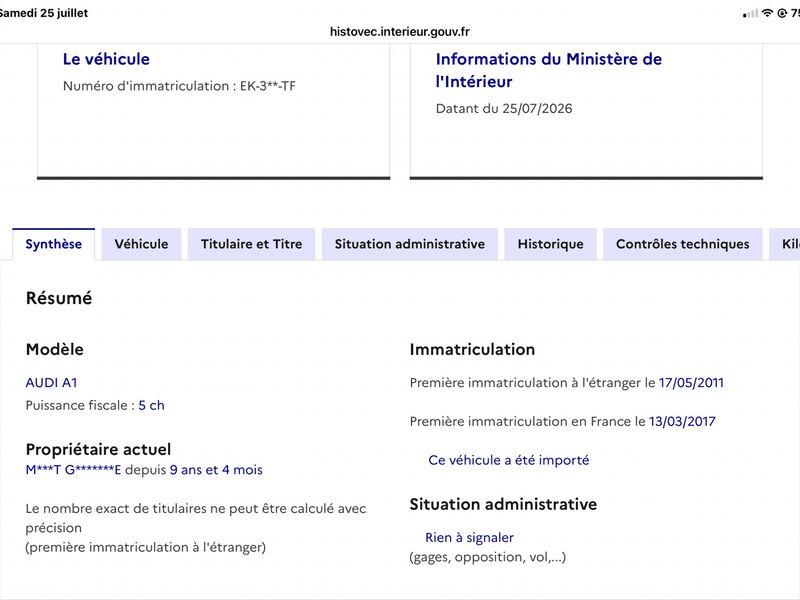800x600 pixels.
Task: Click the owner name M***T G*******E
Action: click(73, 470)
